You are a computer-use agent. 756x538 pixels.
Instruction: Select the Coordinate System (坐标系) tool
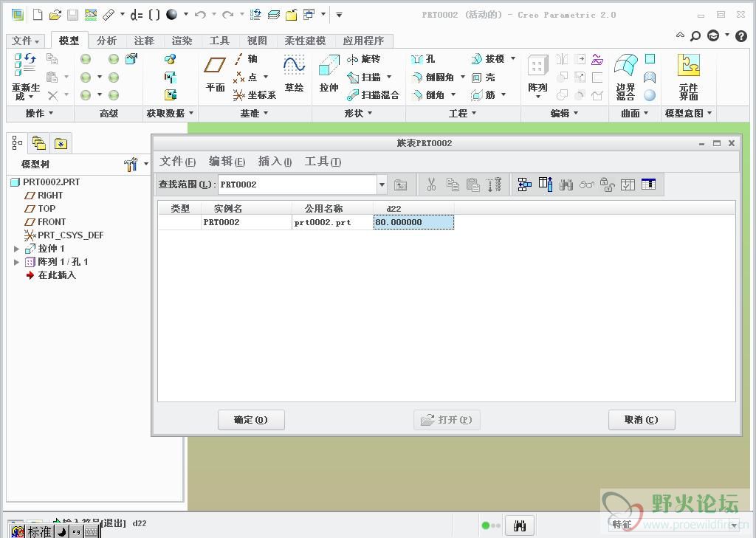[x=255, y=95]
